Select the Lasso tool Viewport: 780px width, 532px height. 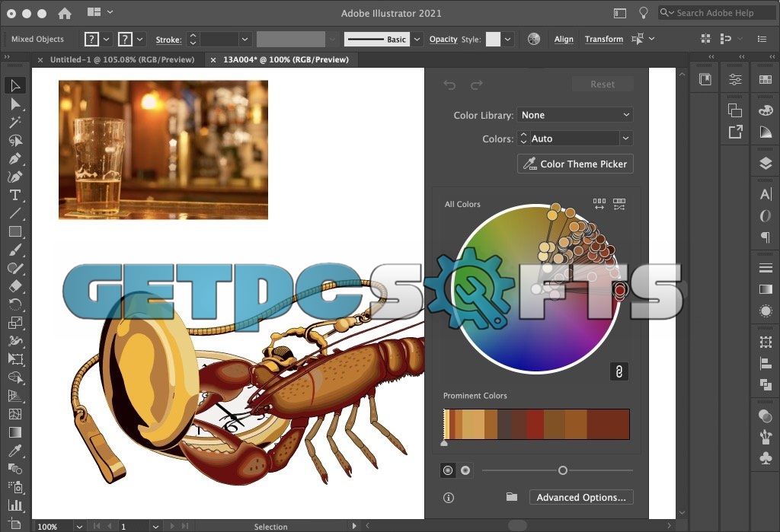click(15, 141)
